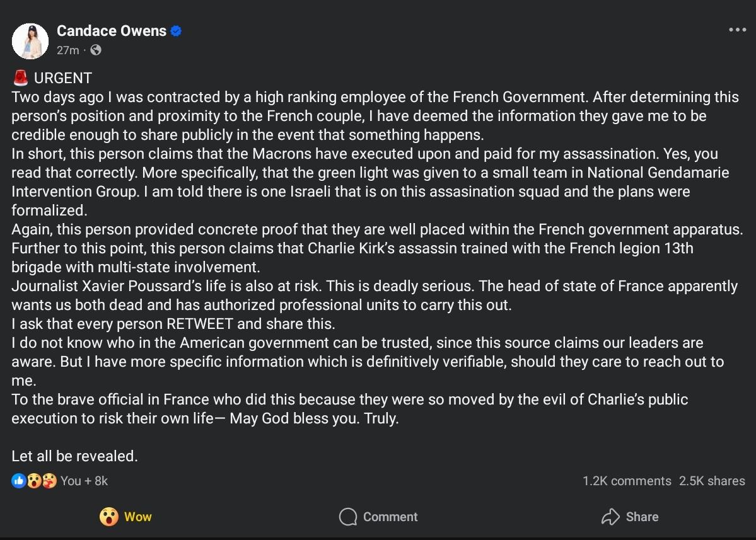Click the blue verified badge beside name
The width and height of the screenshot is (756, 540).
pos(177,31)
